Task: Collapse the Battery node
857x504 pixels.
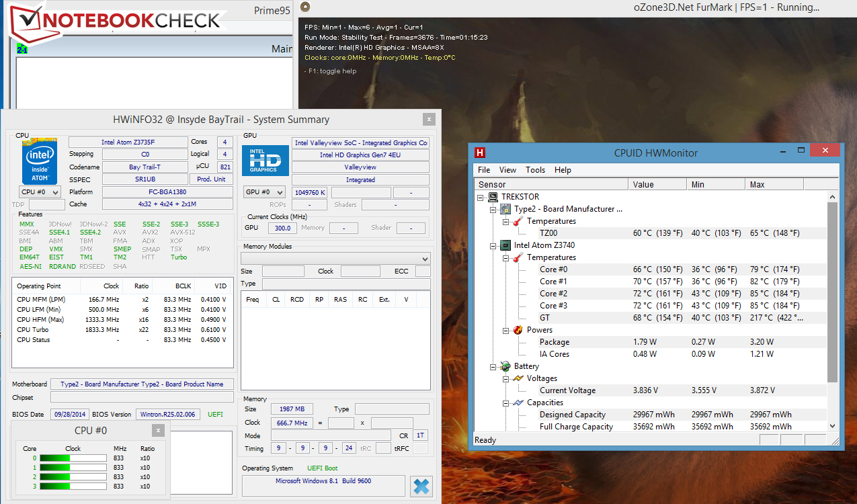Action: pyautogui.click(x=493, y=367)
